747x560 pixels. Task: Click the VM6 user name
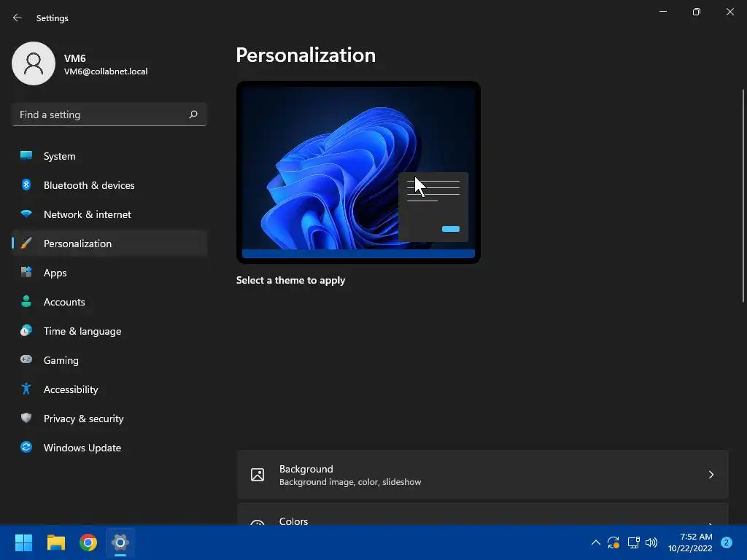point(75,58)
